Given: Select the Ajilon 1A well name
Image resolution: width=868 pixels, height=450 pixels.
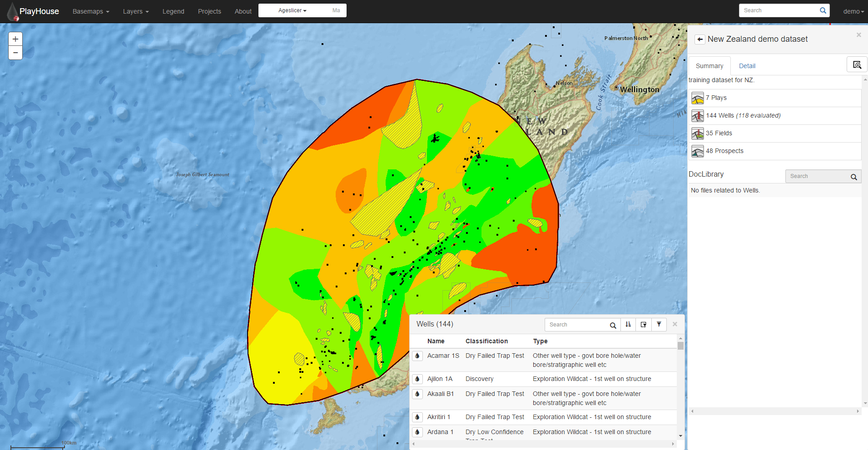Looking at the screenshot, I should click(440, 379).
